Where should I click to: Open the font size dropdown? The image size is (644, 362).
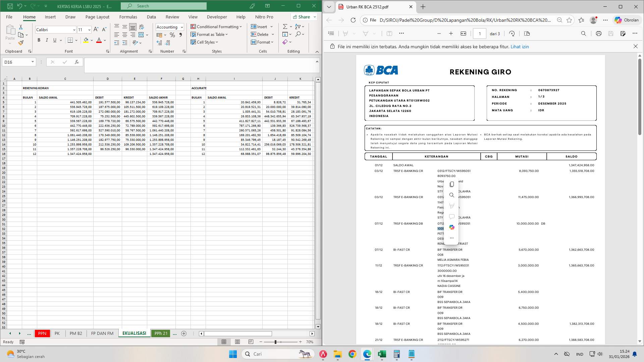coord(89,29)
